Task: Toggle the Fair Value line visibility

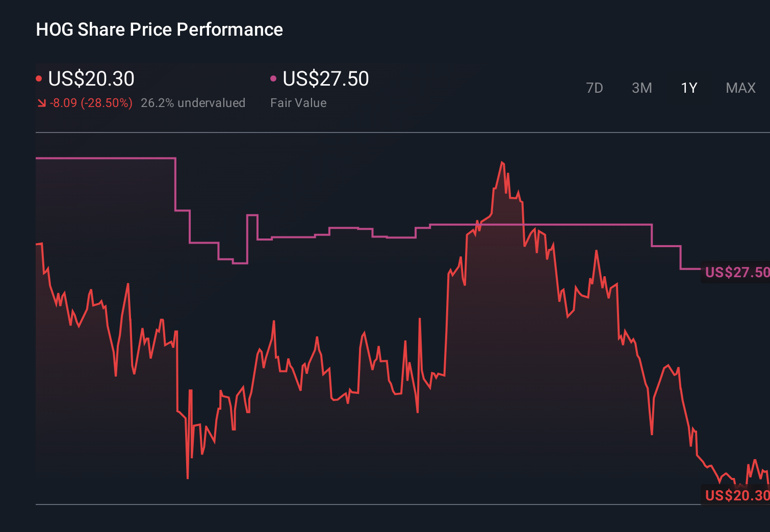Action: pos(274,78)
